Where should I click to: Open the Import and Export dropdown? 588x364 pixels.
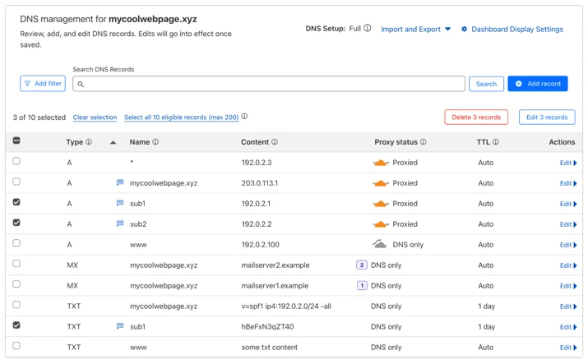pos(415,30)
